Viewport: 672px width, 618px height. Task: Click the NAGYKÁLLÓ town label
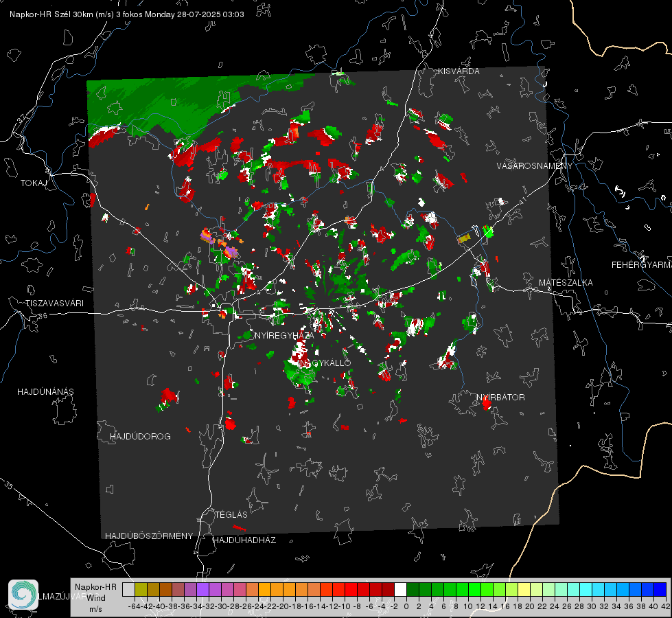325,363
